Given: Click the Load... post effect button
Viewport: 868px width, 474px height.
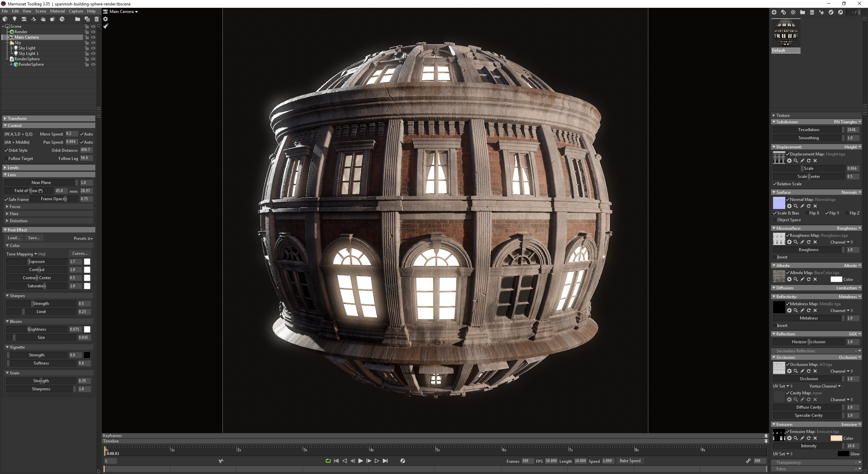Looking at the screenshot, I should click(14, 238).
